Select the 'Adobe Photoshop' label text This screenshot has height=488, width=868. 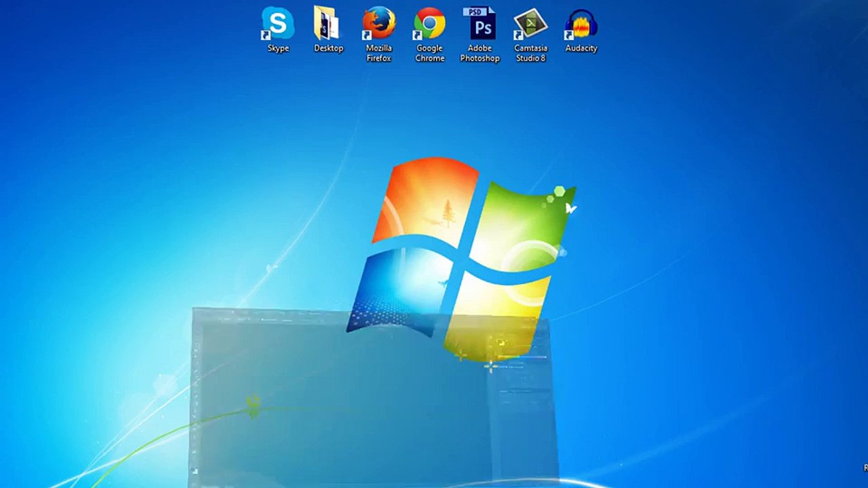tap(479, 53)
